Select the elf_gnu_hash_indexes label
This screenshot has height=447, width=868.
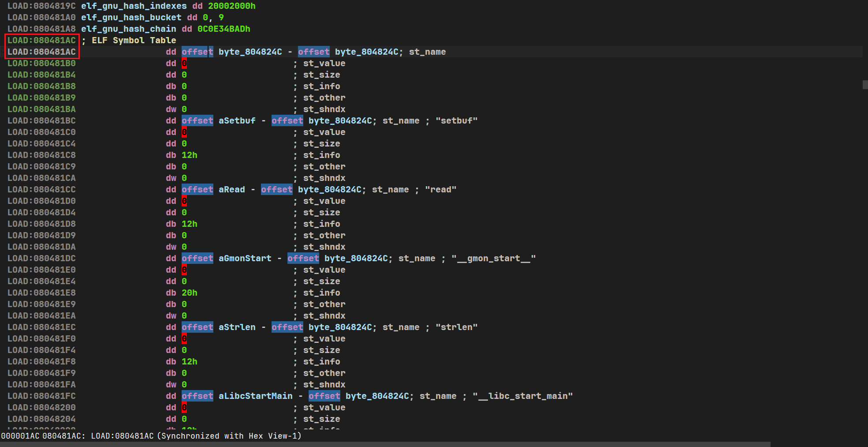tap(134, 6)
